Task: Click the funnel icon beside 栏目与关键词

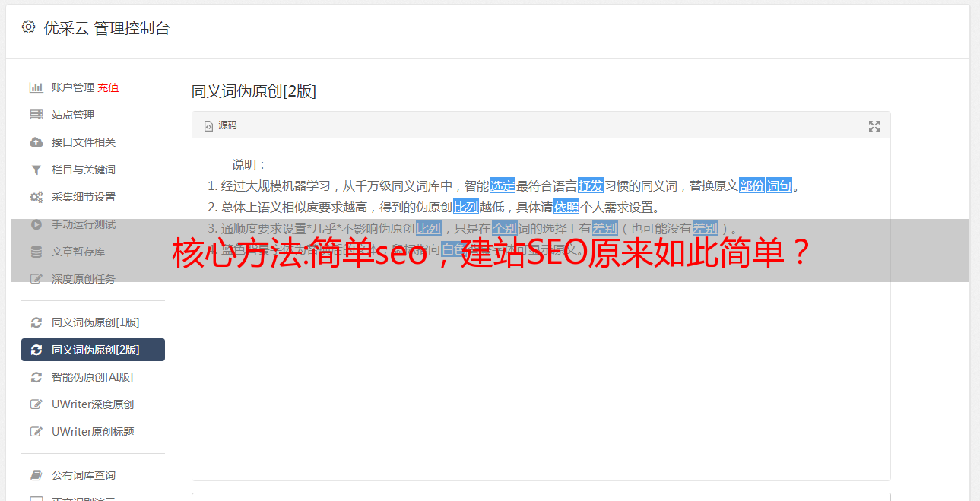Action: tap(36, 170)
